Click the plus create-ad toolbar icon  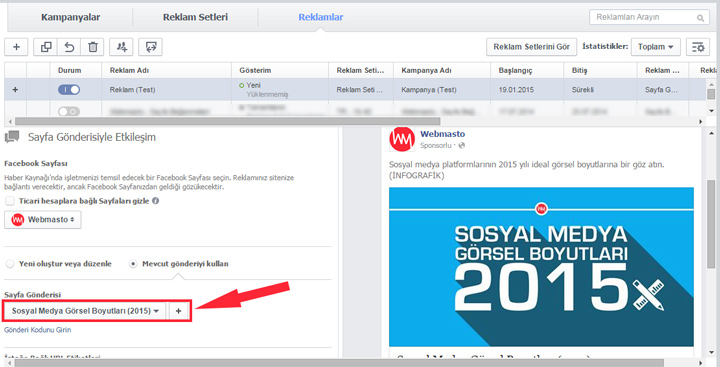16,47
